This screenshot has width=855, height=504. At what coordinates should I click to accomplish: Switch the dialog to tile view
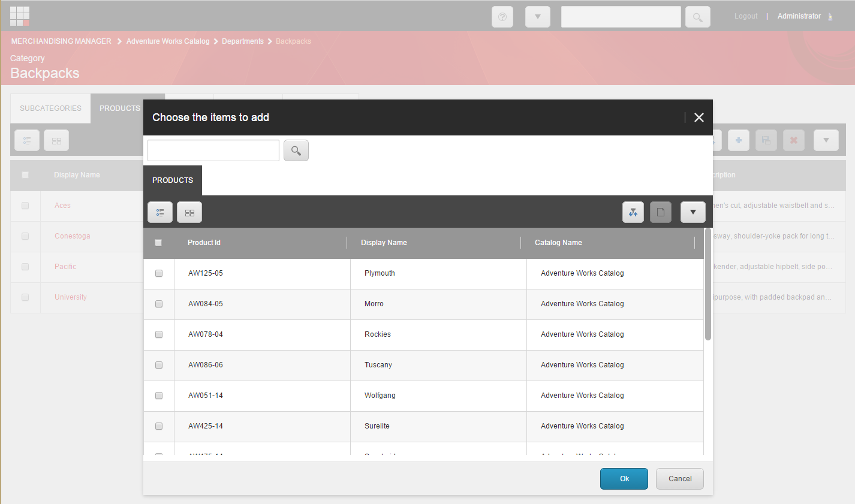coord(189,213)
